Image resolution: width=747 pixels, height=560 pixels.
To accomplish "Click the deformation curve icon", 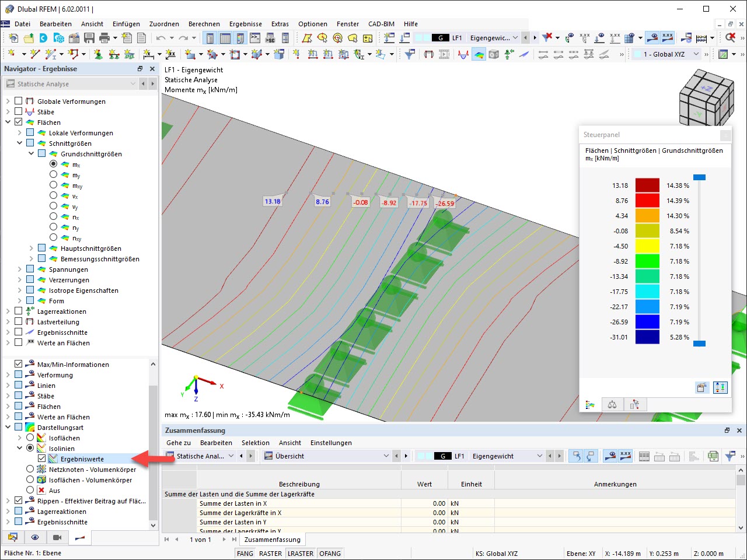I will pos(463,54).
